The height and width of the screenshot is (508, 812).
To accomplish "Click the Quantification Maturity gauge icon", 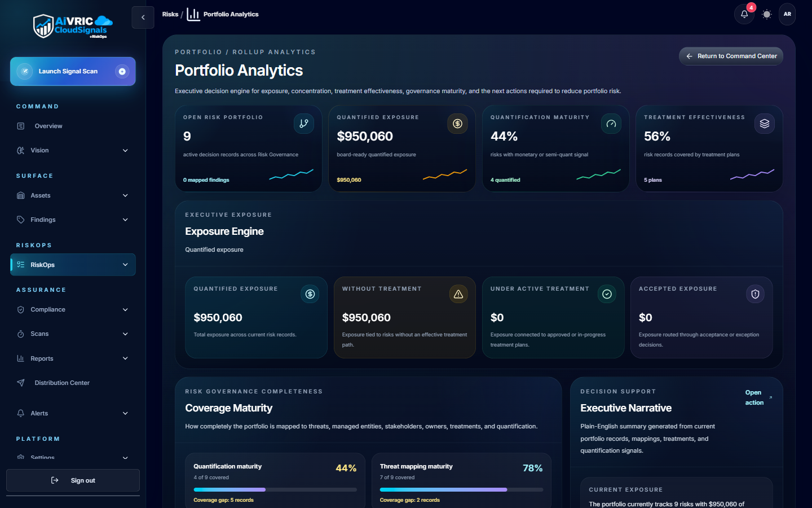I will pyautogui.click(x=611, y=124).
